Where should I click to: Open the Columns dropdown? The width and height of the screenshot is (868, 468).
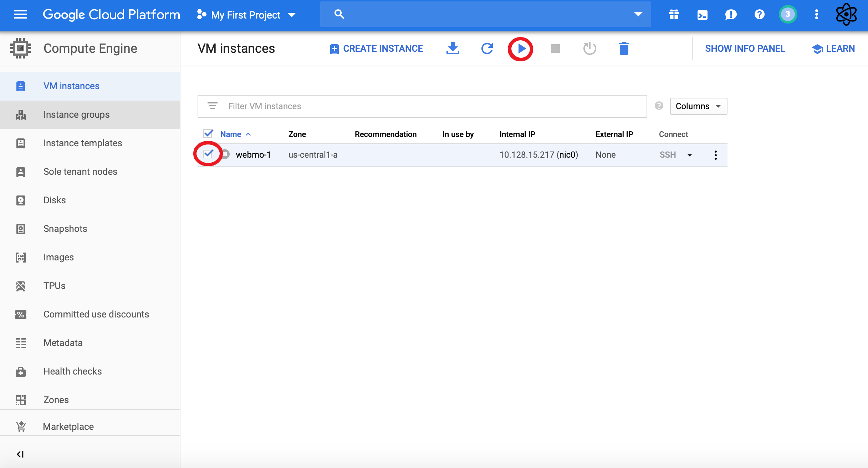[698, 106]
